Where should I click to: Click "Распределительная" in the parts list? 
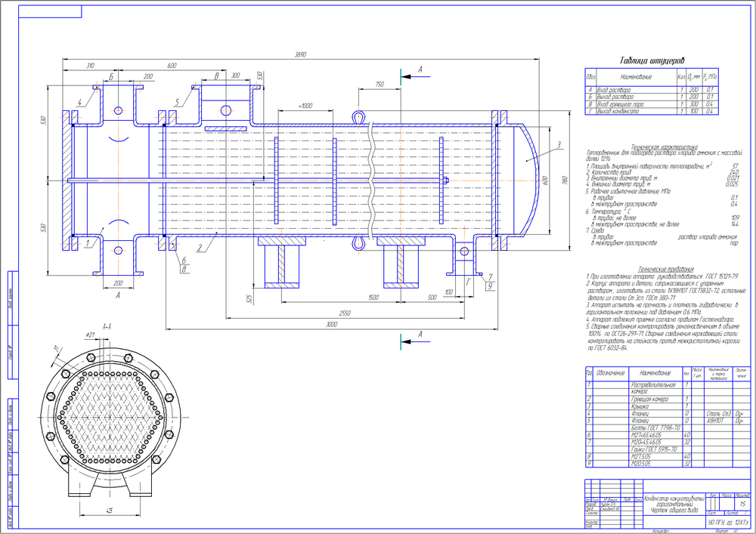click(653, 384)
